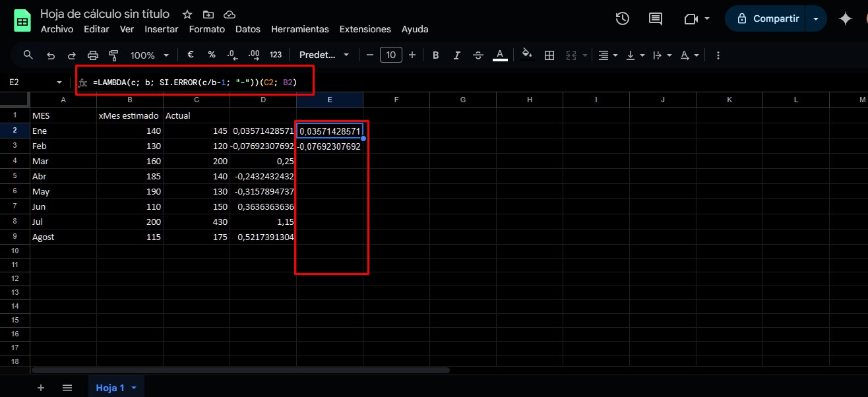
Task: Decrease font size with minus button
Action: [370, 55]
